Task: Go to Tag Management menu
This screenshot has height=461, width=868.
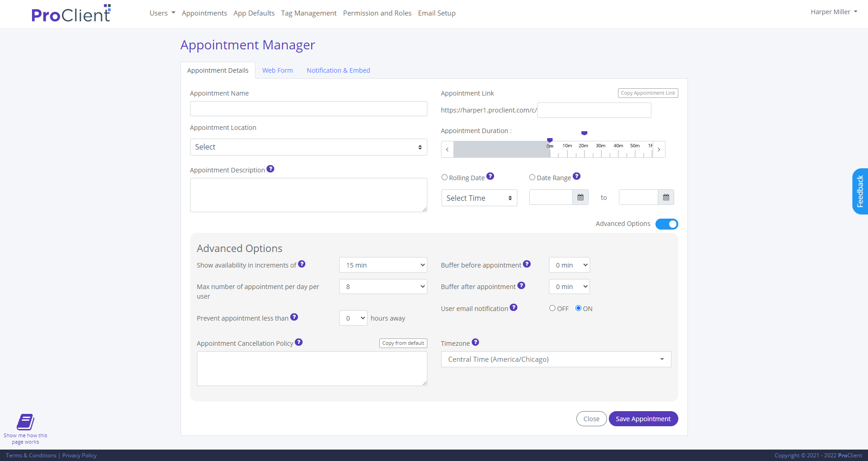Action: coord(309,13)
